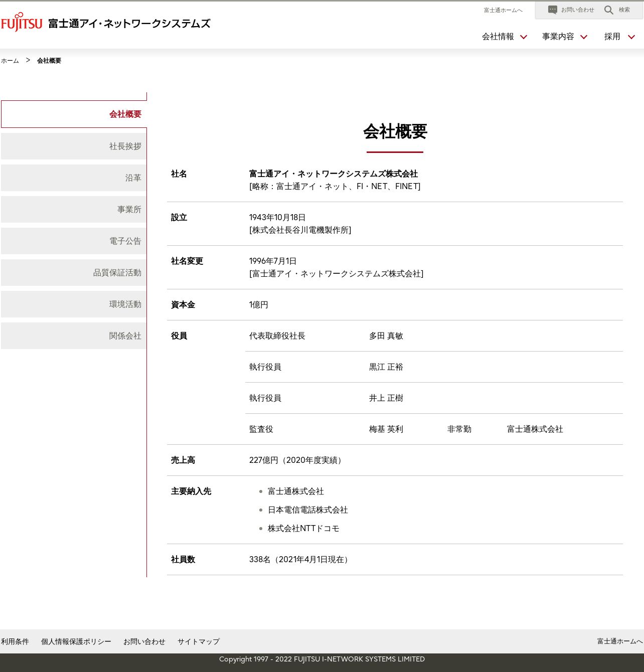Click the 資本金 row label
This screenshot has width=644, height=672.
[x=183, y=305]
